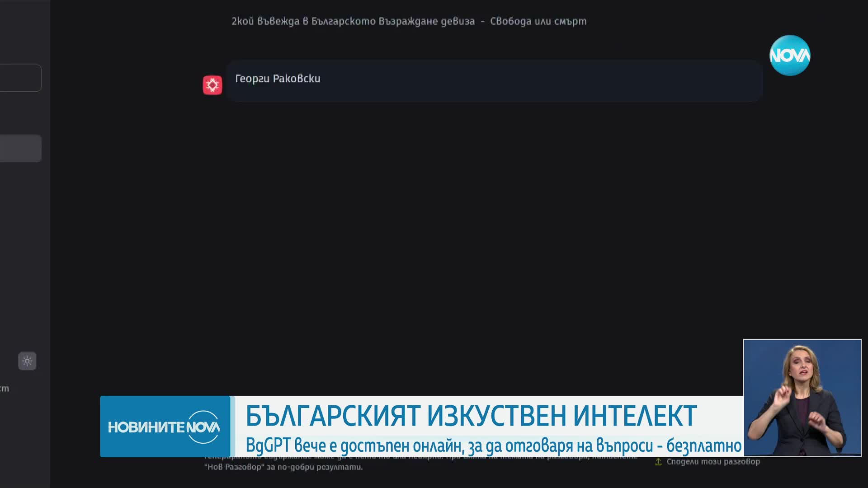Click the BgGPT red assistant avatar icon
Screen dimensions: 868x488
[212, 85]
